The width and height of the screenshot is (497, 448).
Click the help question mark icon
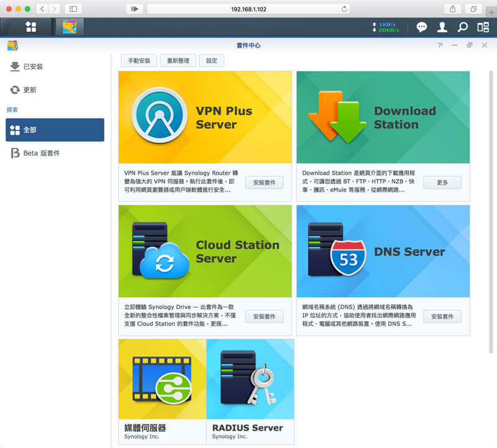click(x=440, y=45)
